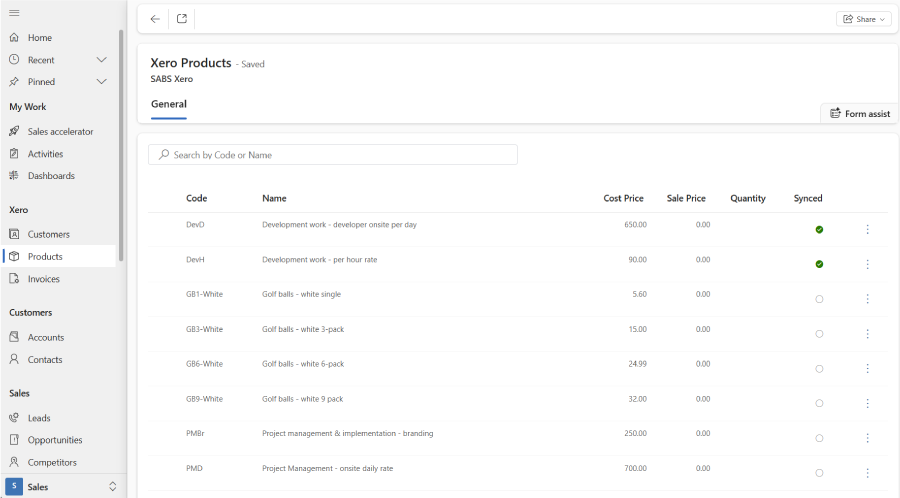Screen dimensions: 900x498
Task: Toggle synced status for DevD
Action: [819, 229]
